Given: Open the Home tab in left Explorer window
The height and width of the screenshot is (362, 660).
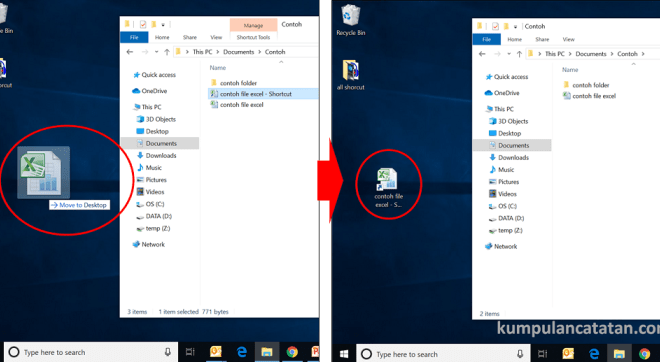Looking at the screenshot, I should coord(162,37).
